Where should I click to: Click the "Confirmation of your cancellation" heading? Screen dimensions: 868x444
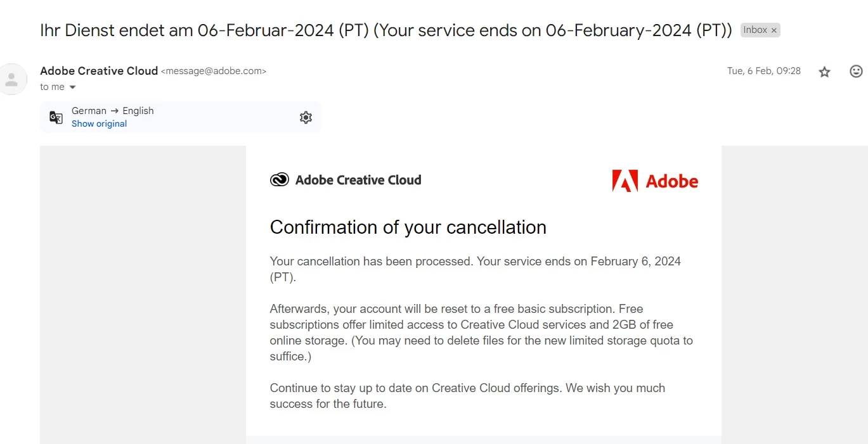click(408, 227)
